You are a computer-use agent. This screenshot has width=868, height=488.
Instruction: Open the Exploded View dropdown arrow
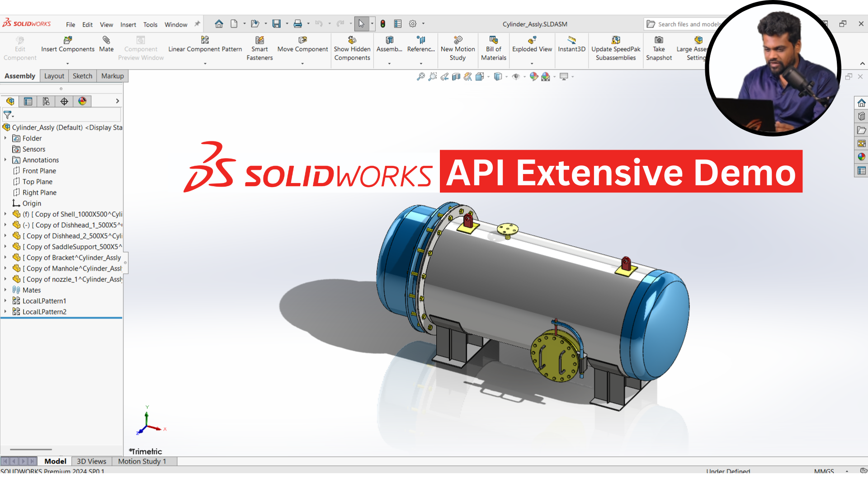(x=532, y=64)
